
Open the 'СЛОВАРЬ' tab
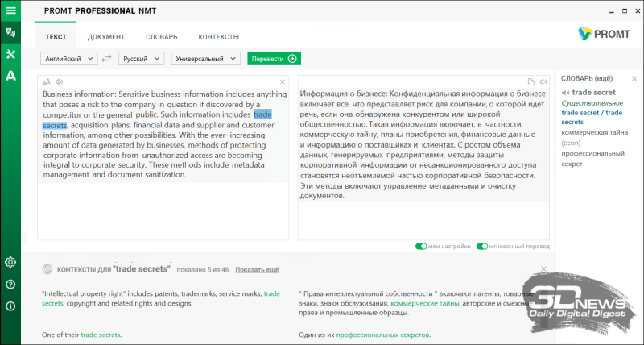pos(161,37)
